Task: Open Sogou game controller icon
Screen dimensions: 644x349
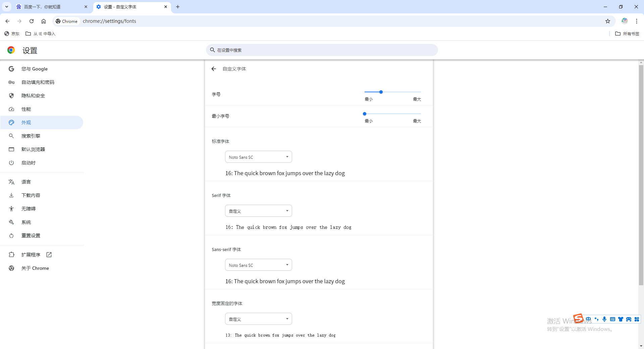Action: pos(629,319)
